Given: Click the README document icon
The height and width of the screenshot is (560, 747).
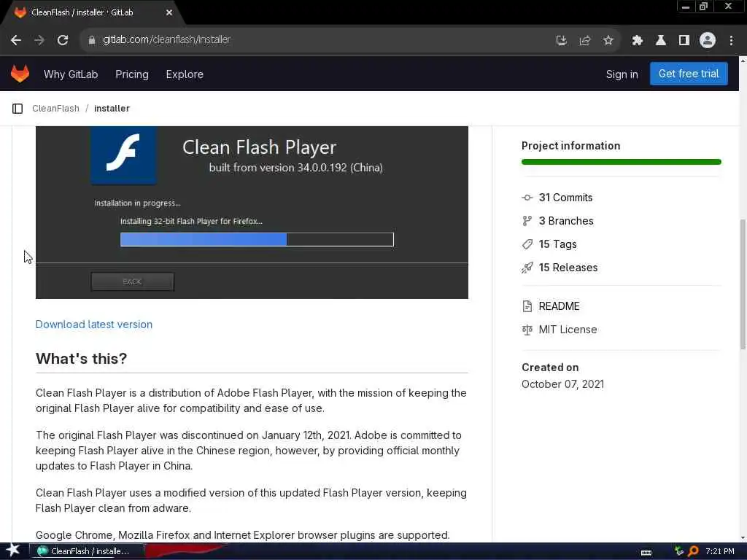Looking at the screenshot, I should (527, 306).
